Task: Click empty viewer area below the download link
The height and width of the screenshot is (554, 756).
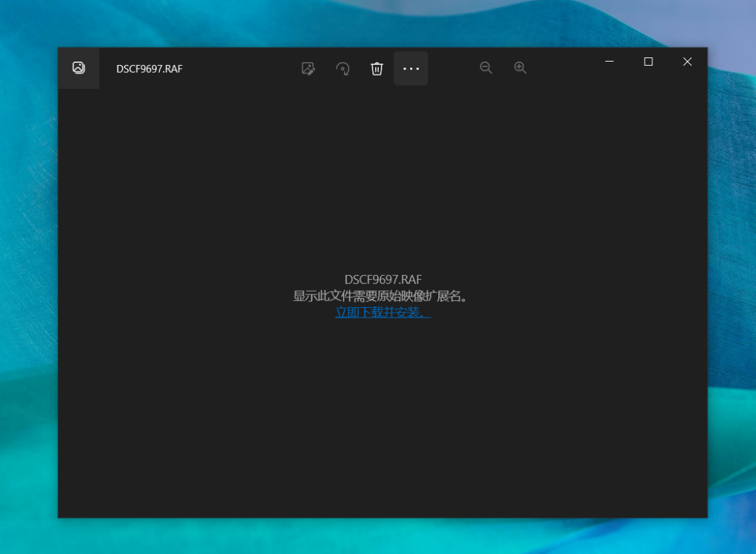Action: [x=382, y=420]
